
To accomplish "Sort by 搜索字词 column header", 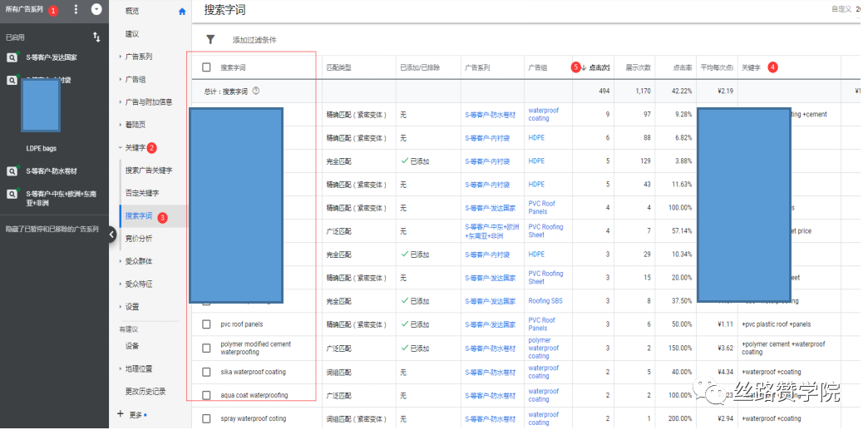I will [x=233, y=67].
